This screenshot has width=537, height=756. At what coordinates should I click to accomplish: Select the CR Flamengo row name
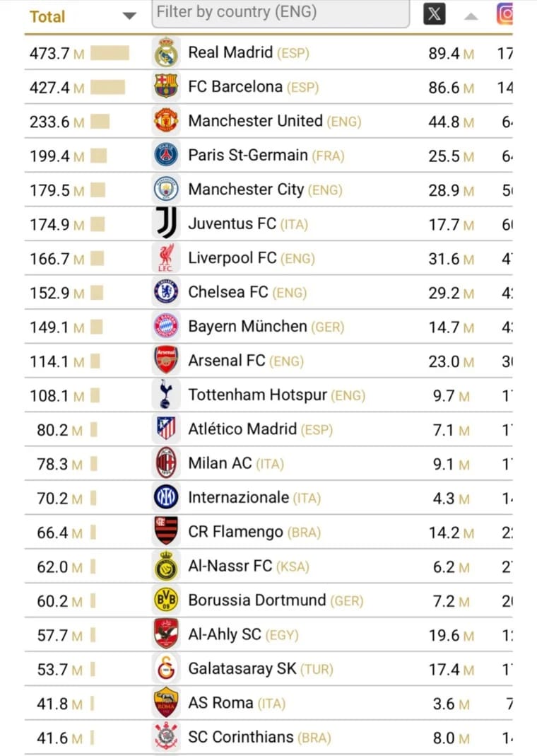[x=235, y=532]
